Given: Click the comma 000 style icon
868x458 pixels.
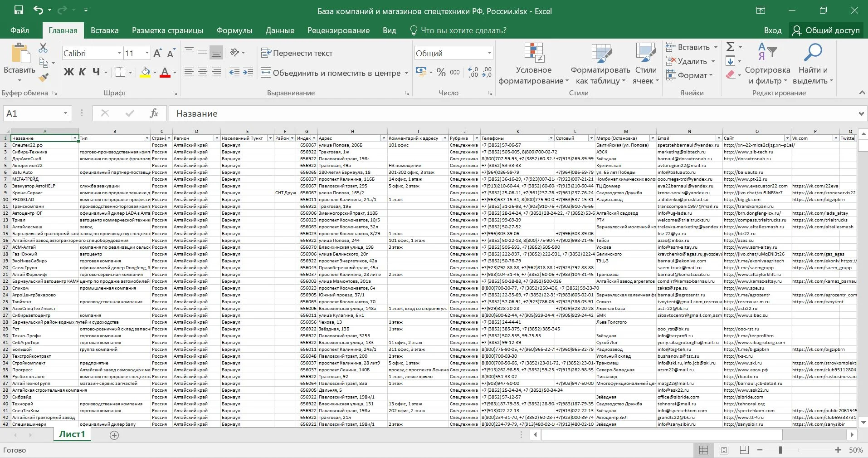Looking at the screenshot, I should [x=455, y=72].
